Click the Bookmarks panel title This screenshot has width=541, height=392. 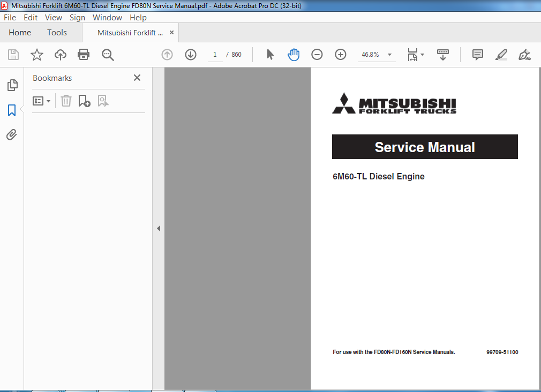coord(52,78)
